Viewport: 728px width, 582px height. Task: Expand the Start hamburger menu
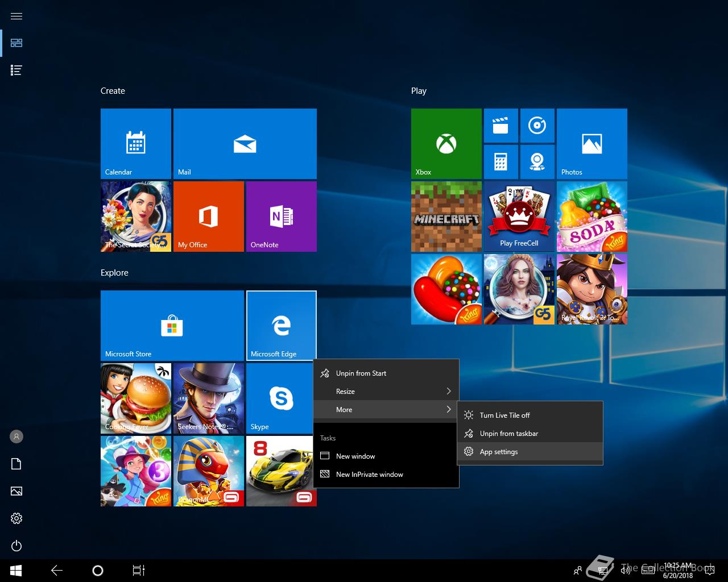[x=16, y=16]
